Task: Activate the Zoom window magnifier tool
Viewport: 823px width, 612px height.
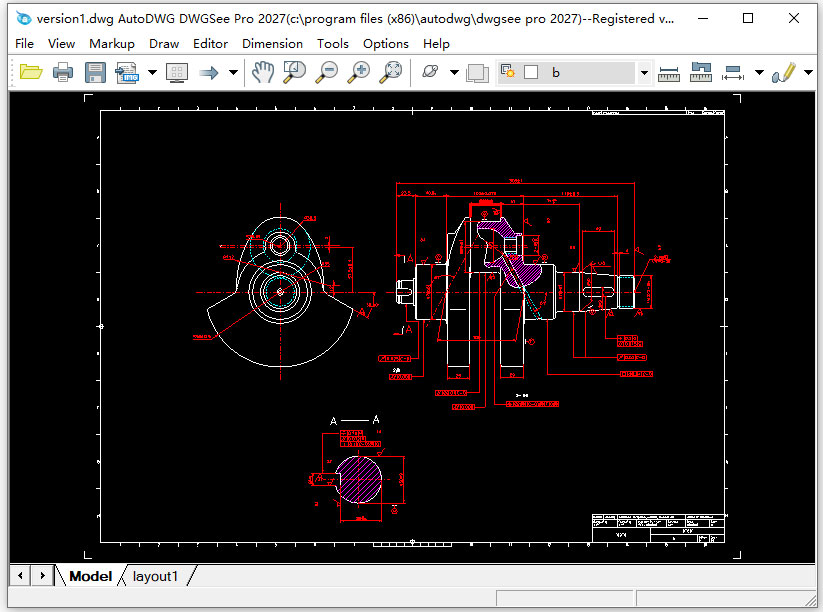Action: coord(294,72)
